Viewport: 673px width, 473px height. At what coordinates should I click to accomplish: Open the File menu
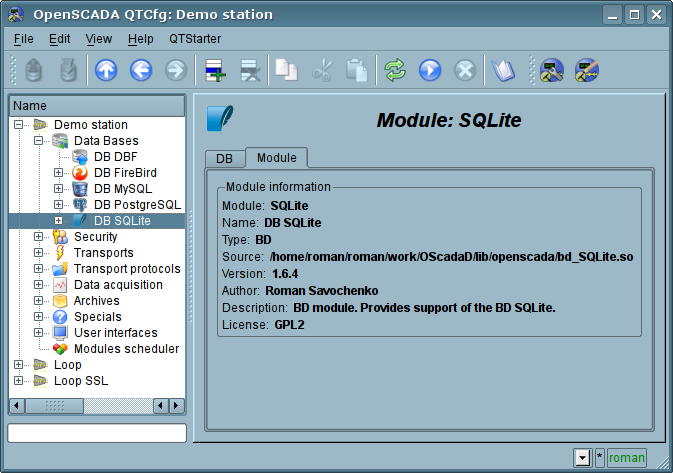point(24,39)
